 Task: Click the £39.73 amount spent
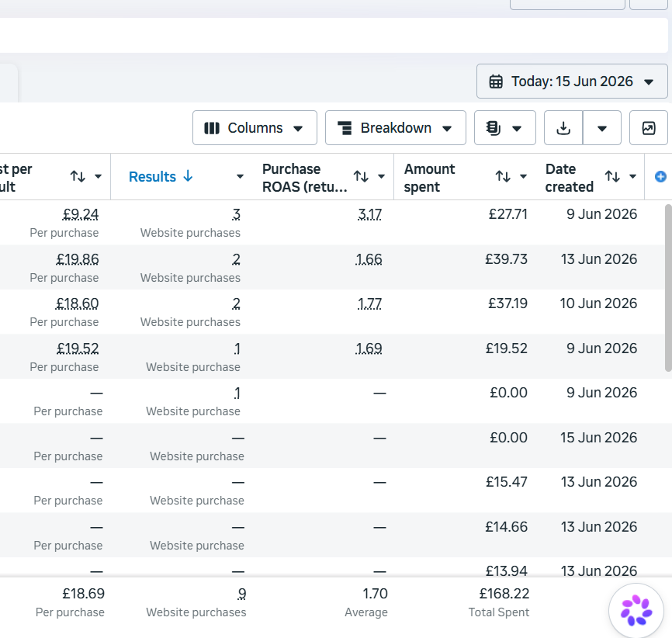506,259
